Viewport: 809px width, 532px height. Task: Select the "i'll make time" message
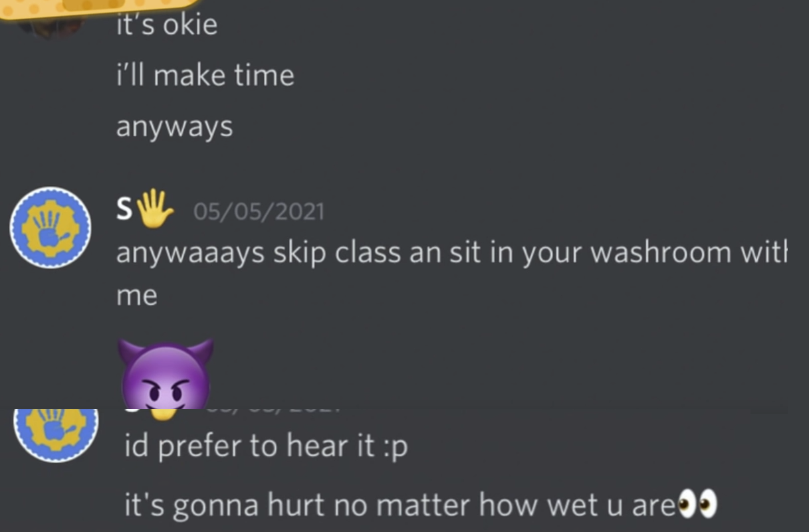(205, 75)
